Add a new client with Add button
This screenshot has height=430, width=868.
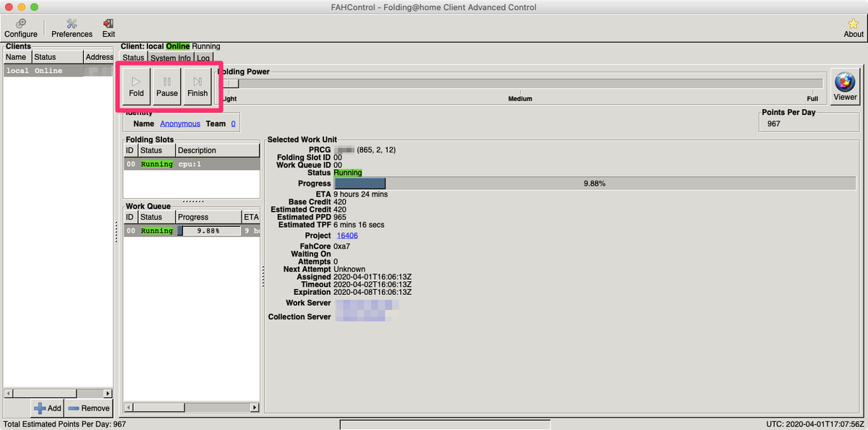pos(48,408)
